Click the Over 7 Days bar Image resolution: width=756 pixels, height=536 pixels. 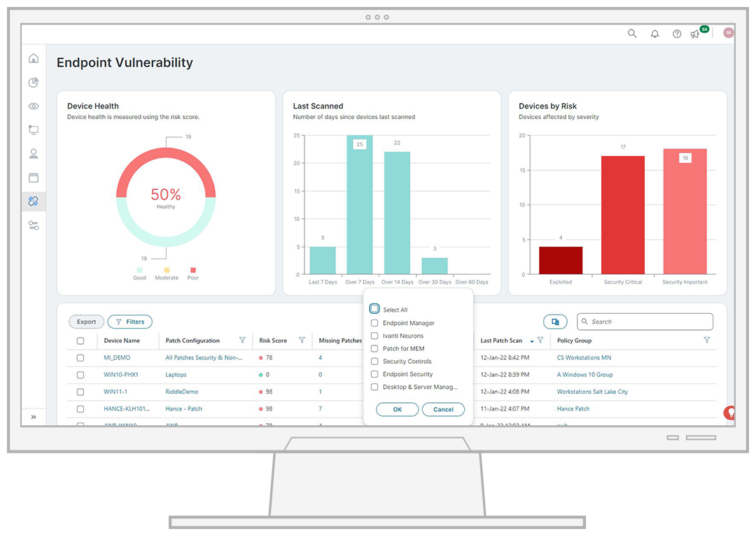[360, 205]
